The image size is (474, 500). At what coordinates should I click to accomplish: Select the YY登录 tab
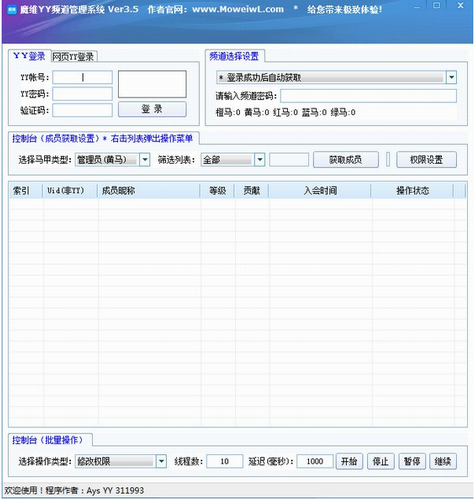click(29, 56)
